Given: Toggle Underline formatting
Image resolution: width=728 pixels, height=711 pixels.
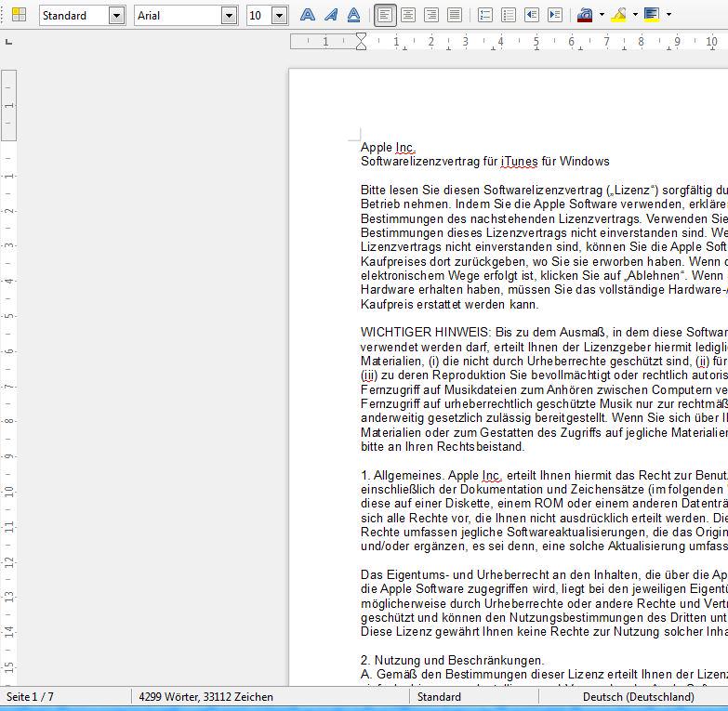Looking at the screenshot, I should coord(354,15).
